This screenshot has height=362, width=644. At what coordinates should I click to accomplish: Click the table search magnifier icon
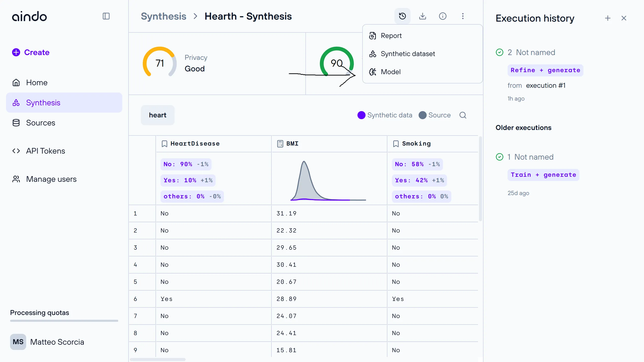pos(463,115)
